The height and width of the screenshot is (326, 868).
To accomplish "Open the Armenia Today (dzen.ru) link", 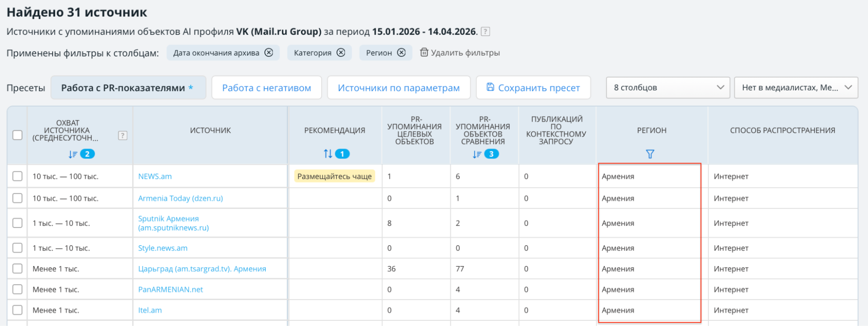I will click(181, 198).
